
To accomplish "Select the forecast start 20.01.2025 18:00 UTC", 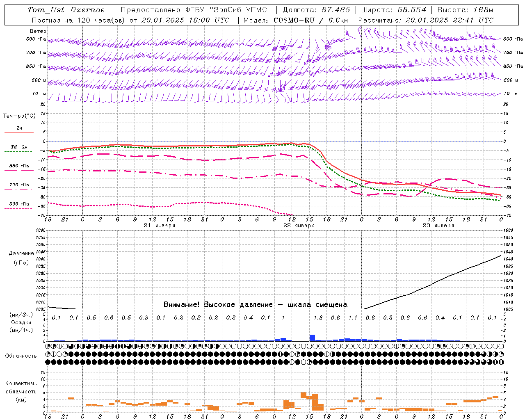I will coord(185,20).
